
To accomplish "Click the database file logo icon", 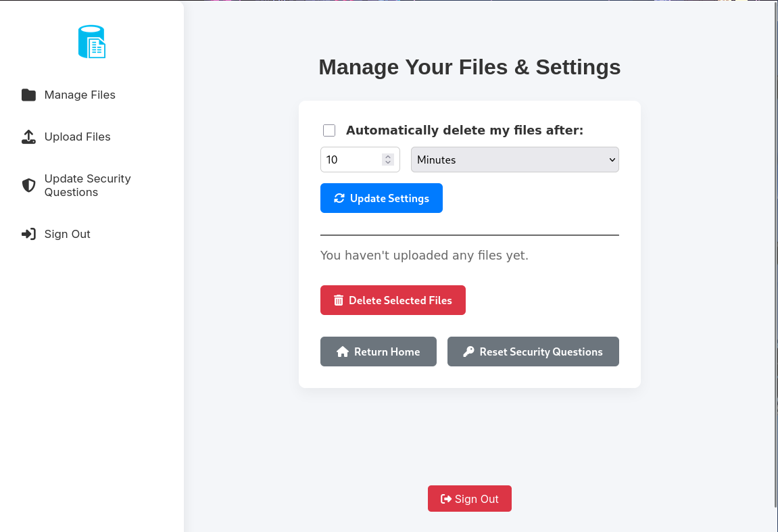I will click(92, 42).
